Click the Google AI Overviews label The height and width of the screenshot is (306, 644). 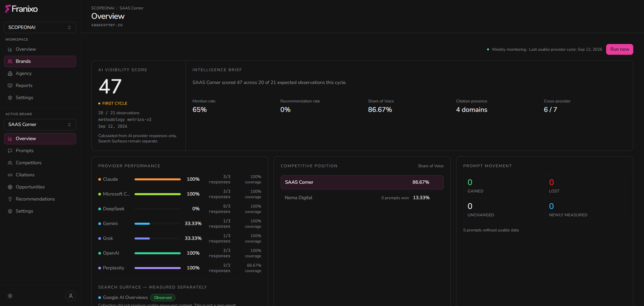coord(125,298)
